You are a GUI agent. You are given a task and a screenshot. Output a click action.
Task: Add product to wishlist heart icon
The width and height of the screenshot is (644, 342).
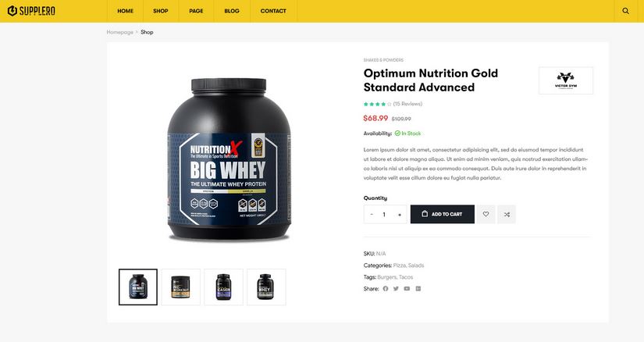click(x=486, y=214)
